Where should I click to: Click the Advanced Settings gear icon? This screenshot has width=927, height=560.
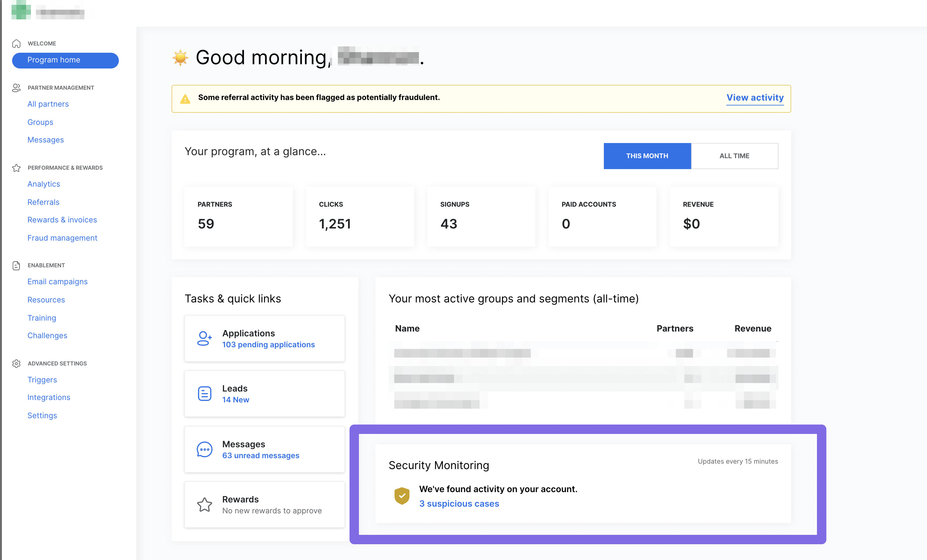[x=16, y=363]
